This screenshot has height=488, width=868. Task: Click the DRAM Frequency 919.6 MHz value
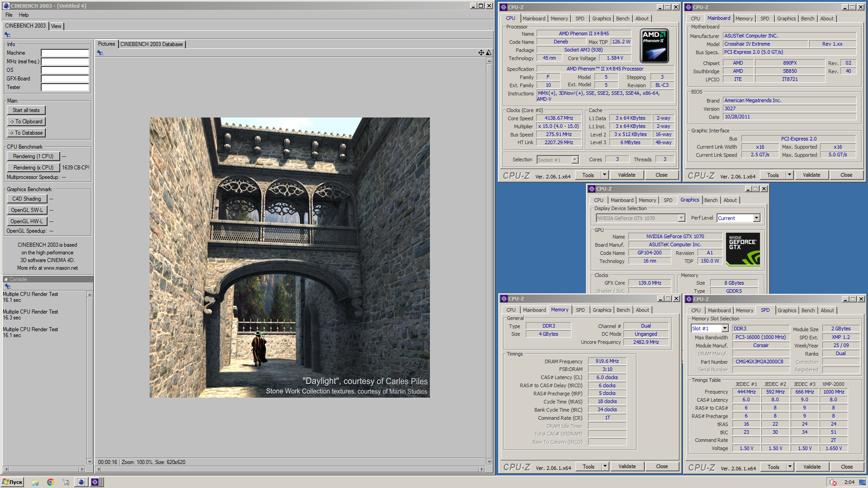click(607, 361)
